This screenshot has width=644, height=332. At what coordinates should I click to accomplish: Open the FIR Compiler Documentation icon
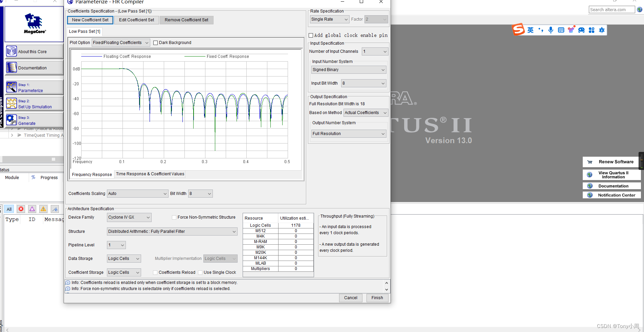click(x=11, y=67)
